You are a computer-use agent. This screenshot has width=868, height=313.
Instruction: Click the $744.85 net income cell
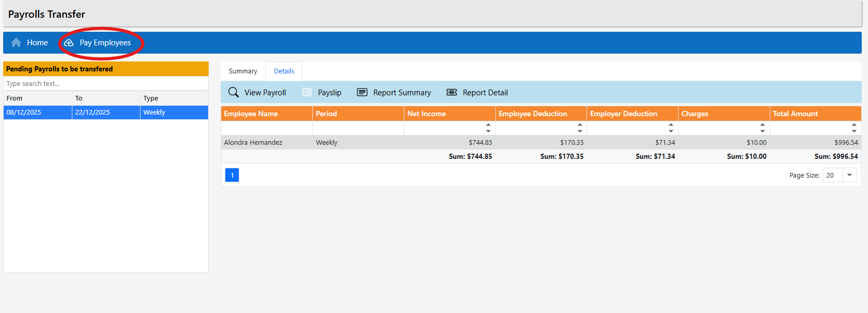450,142
